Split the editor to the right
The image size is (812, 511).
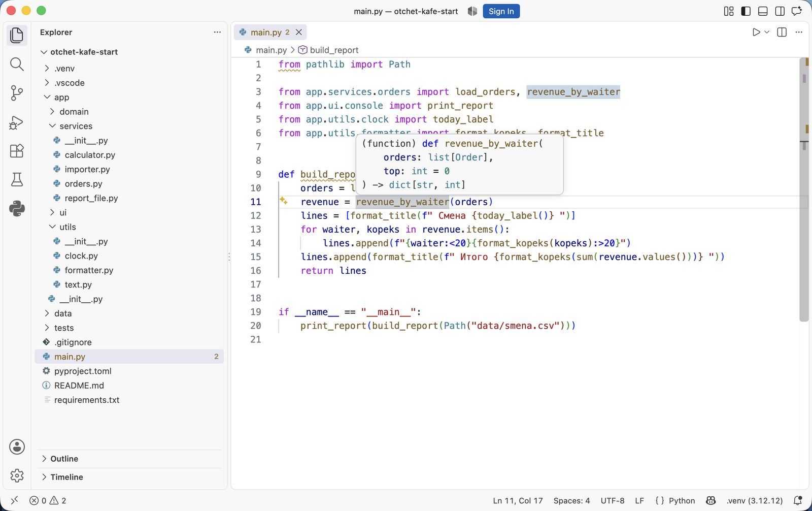point(782,32)
